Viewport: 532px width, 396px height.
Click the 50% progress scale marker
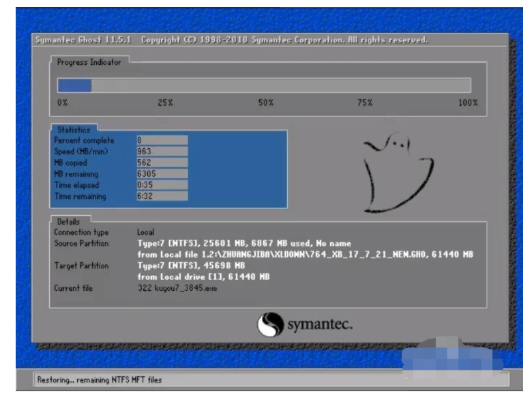point(265,102)
